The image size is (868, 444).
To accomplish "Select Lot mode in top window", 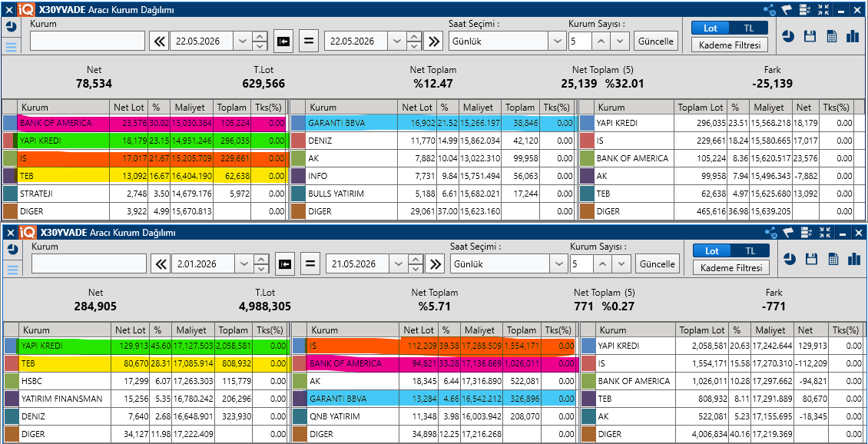I will 711,28.
